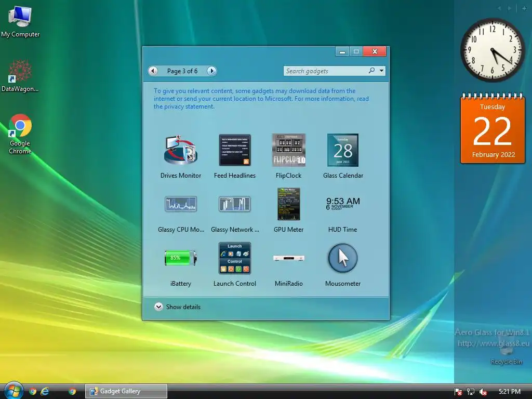Screen dimensions: 532x399
Task: Click the Gadget Gallery taskbar button
Action: click(x=126, y=391)
